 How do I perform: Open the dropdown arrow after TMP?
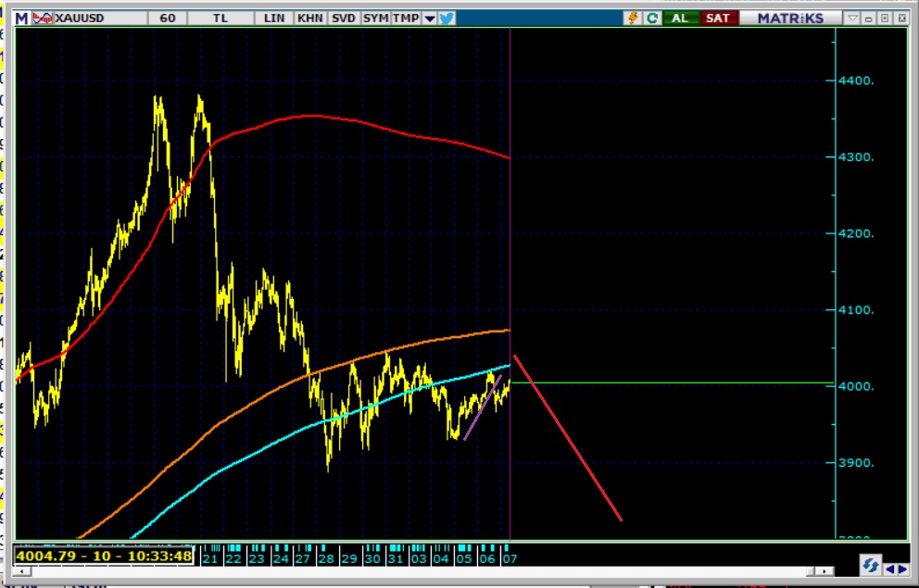(429, 18)
